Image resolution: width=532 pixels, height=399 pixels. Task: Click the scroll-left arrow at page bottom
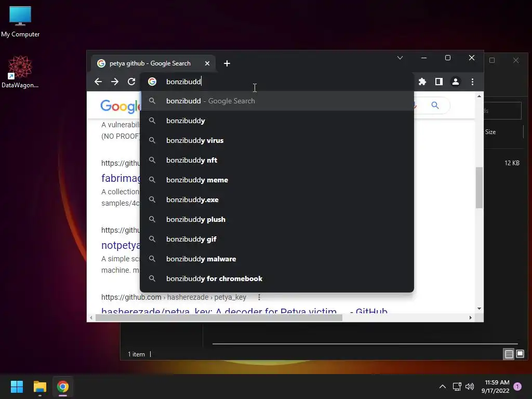point(91,317)
